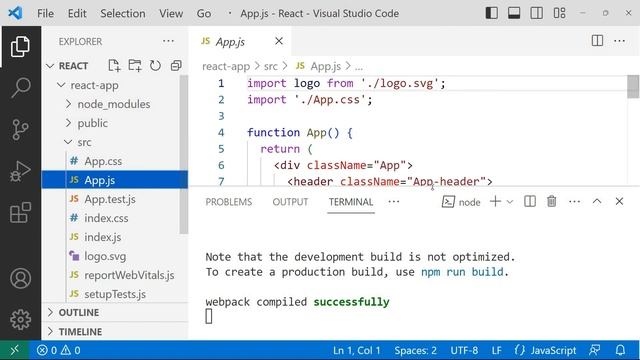Open terminal panel more actions menu

(x=574, y=201)
